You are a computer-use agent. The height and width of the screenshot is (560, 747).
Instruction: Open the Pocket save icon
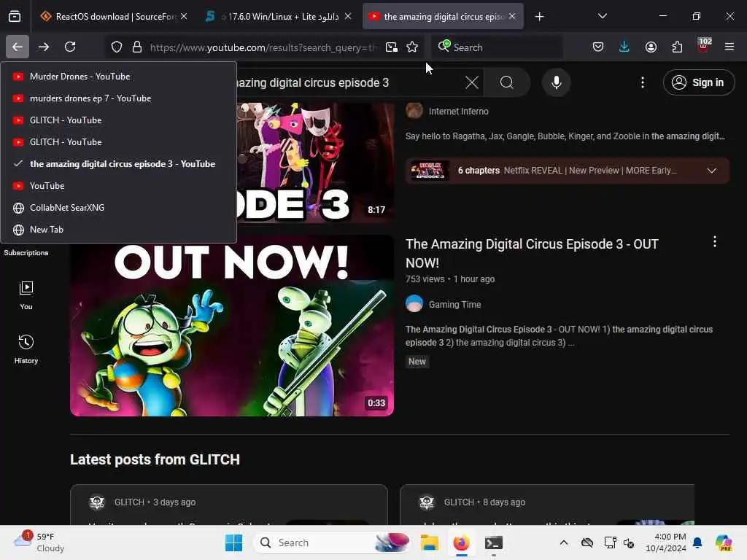(x=598, y=47)
